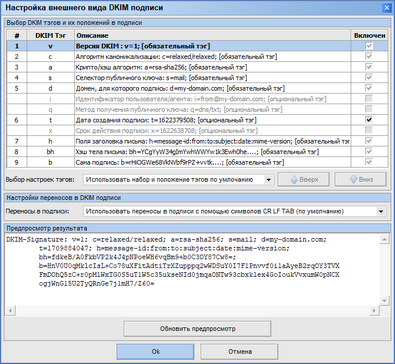Select row Сама подпись b=

point(197,162)
